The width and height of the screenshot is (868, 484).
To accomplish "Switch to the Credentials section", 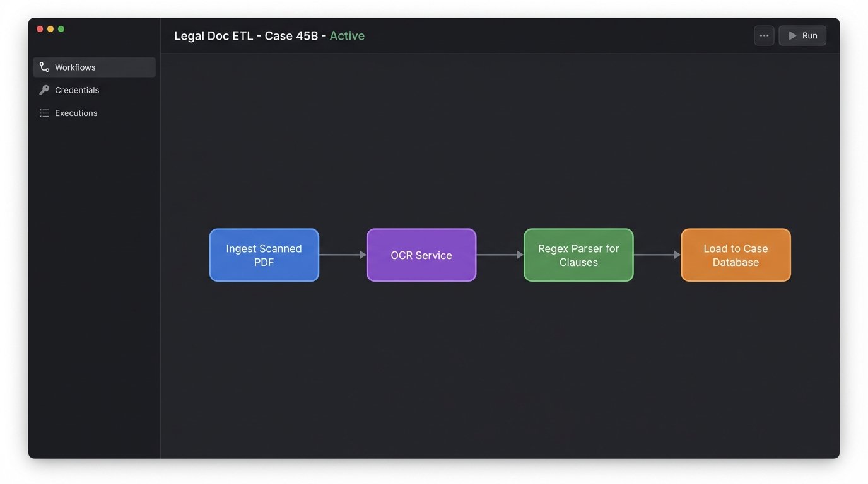I will coord(77,89).
